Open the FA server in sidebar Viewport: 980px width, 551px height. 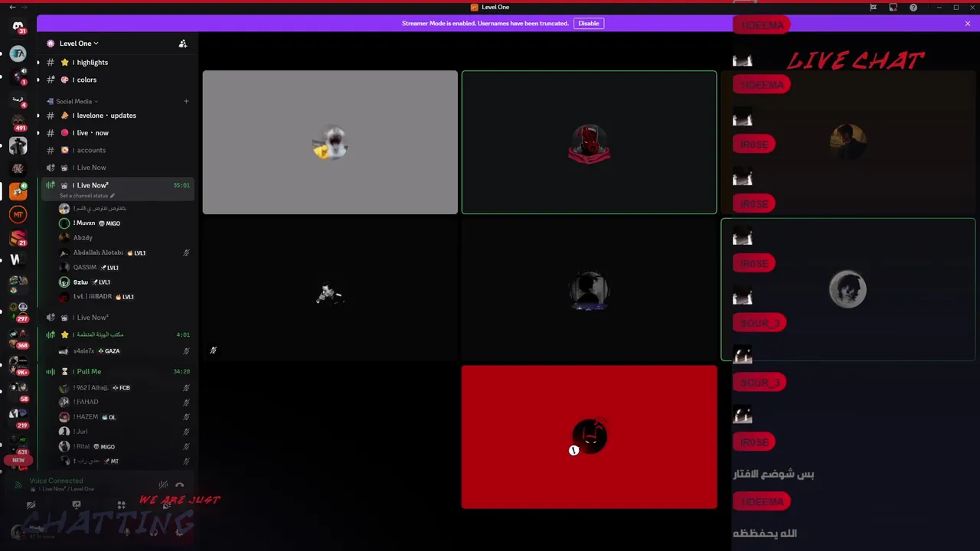(18, 54)
